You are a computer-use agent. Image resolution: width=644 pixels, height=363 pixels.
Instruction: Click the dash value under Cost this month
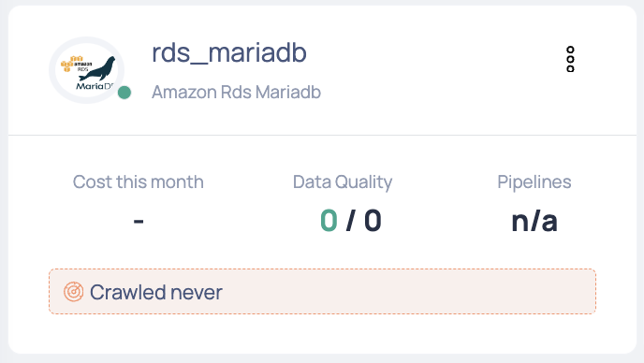[x=139, y=222]
